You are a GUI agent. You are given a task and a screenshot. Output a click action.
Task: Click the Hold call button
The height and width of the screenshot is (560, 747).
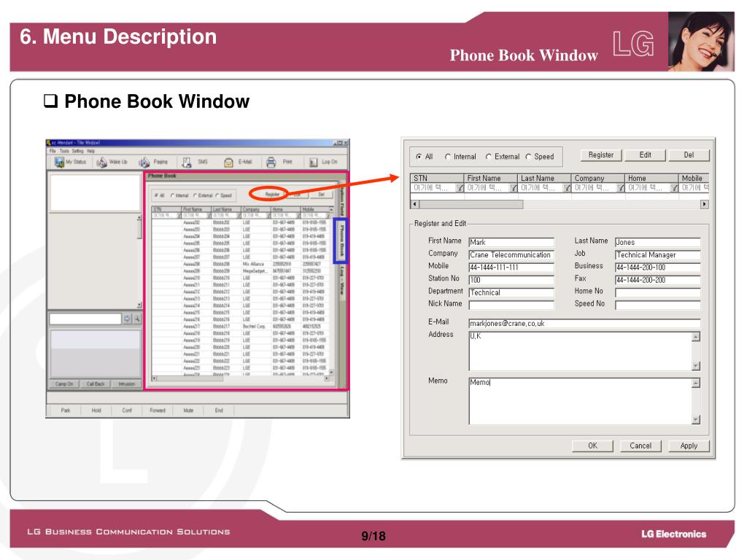point(96,411)
